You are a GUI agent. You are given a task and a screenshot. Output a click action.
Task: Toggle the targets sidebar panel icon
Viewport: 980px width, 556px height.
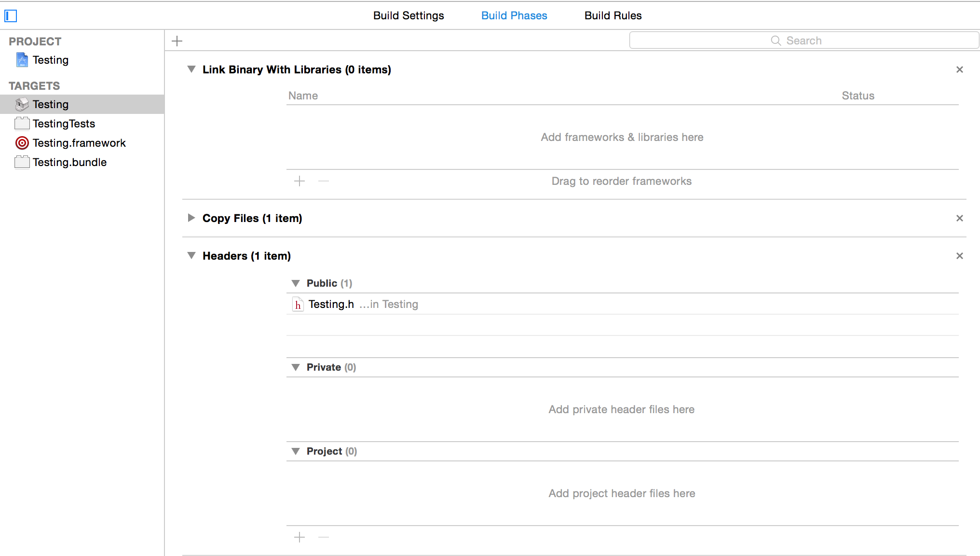pos(11,16)
